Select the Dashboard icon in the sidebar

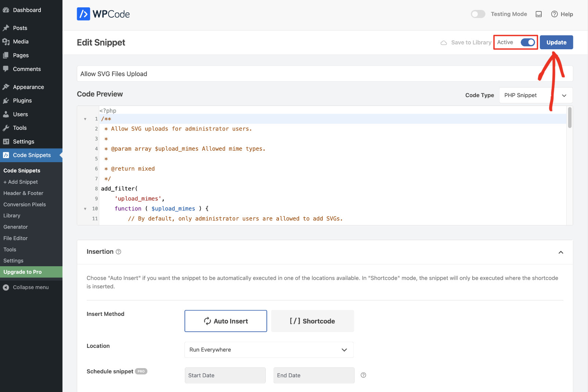click(x=6, y=10)
